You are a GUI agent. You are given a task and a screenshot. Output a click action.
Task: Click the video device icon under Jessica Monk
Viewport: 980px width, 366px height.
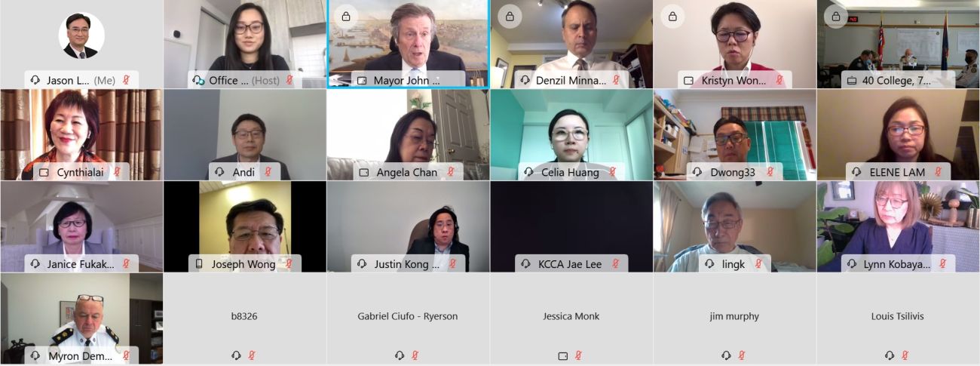pyautogui.click(x=563, y=355)
